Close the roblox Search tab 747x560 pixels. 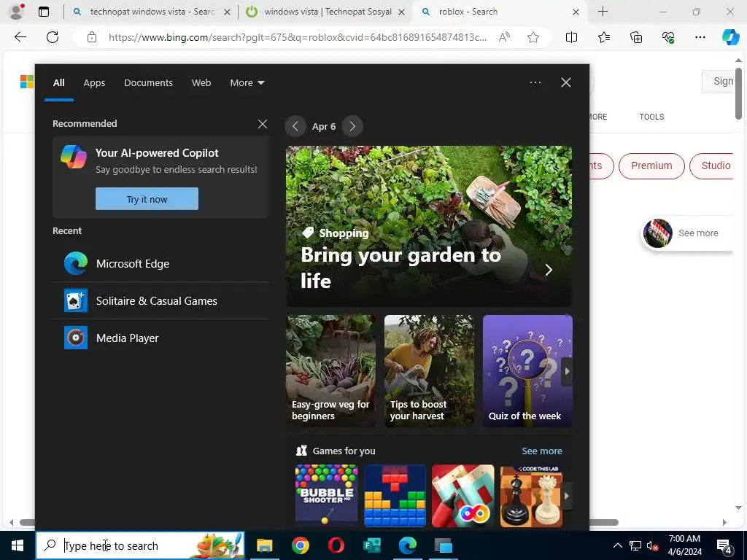tap(576, 12)
